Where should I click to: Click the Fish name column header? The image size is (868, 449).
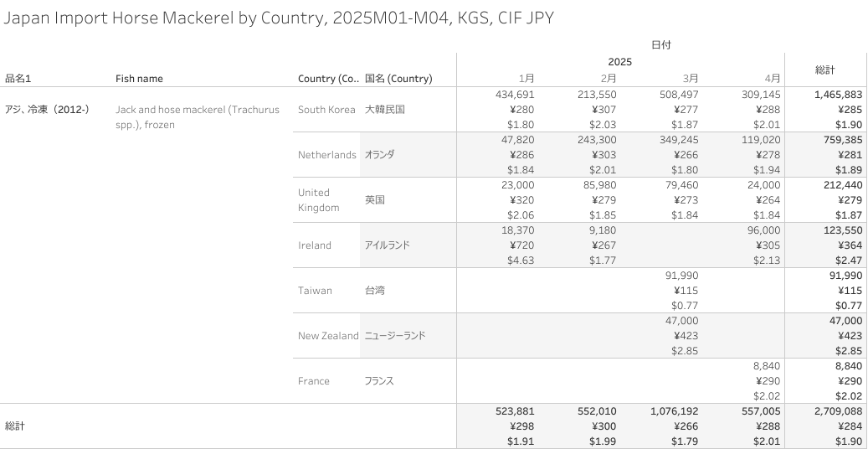click(x=139, y=79)
